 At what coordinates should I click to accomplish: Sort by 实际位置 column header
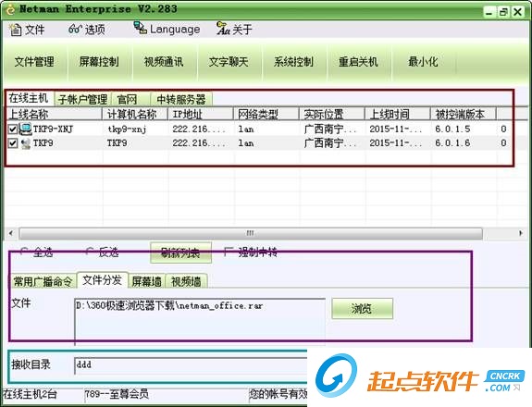332,115
